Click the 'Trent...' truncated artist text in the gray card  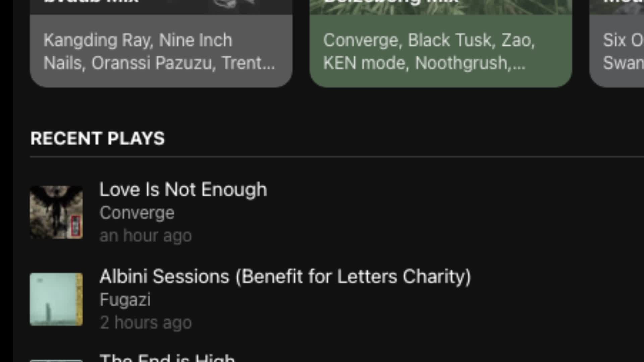coord(248,63)
